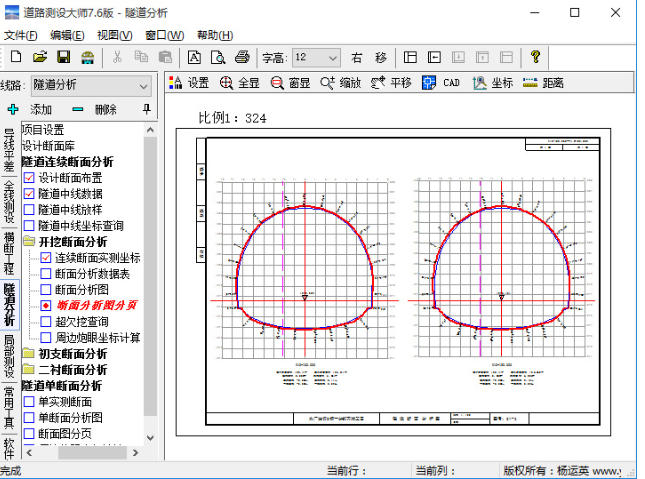Viewport: 645px width, 479px height.
Task: Uncheck the 设计断面布置 checkbox
Action: pos(29,178)
